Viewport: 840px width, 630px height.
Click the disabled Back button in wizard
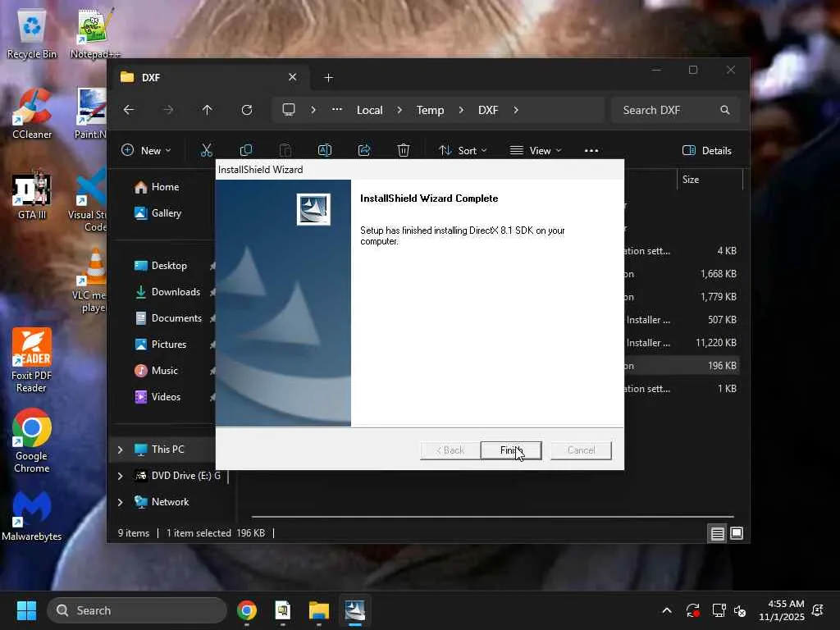[450, 450]
